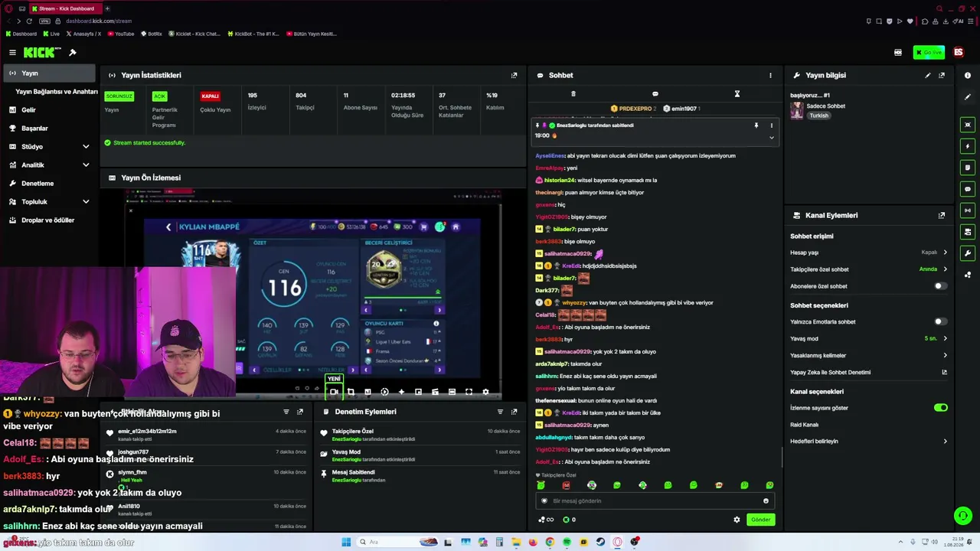Open Yayın Bağlantısı ve Anahtarı page

[x=57, y=92]
